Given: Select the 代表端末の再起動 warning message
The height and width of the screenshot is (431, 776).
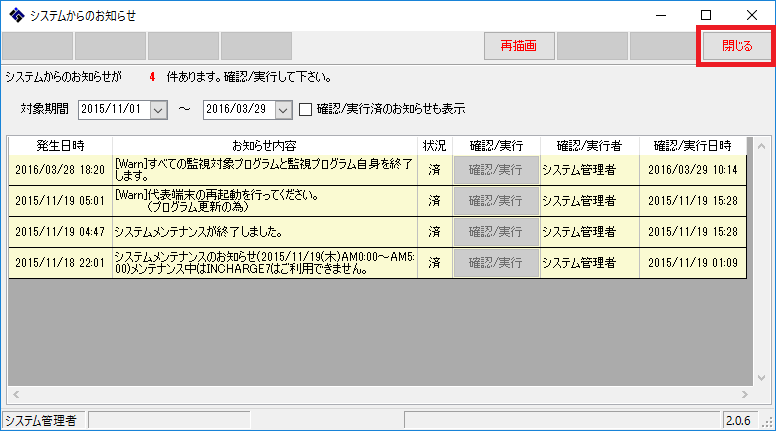Looking at the screenshot, I should tap(265, 201).
